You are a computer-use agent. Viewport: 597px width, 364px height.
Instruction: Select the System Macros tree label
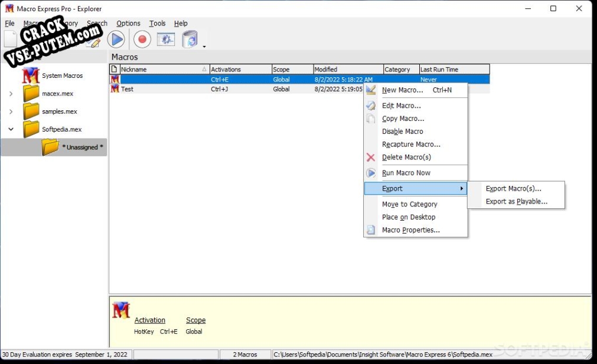coord(63,76)
